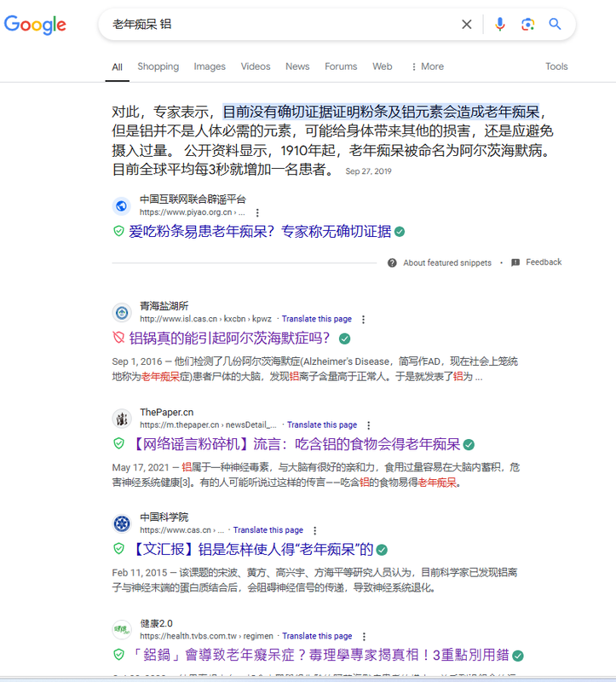Open options menu for 中国科学院 result
The image size is (616, 682).
[x=314, y=530]
